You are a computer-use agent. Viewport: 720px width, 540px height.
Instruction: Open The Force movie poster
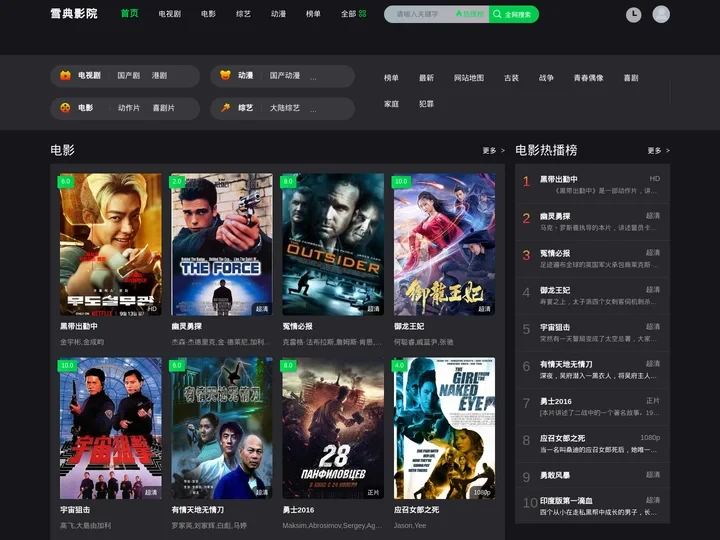[222, 244]
